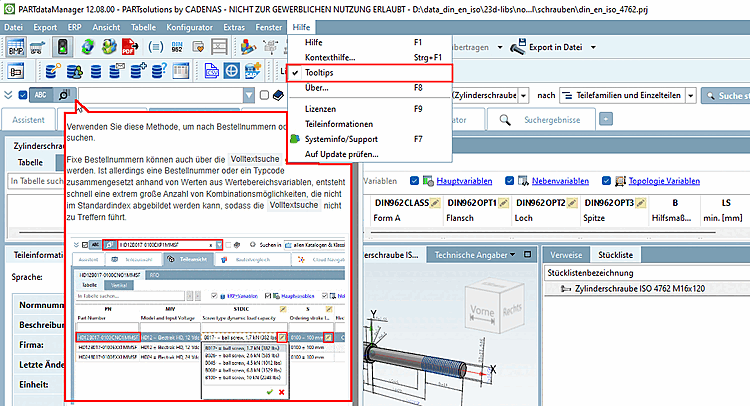Open the DIN 962 icon

176,47
